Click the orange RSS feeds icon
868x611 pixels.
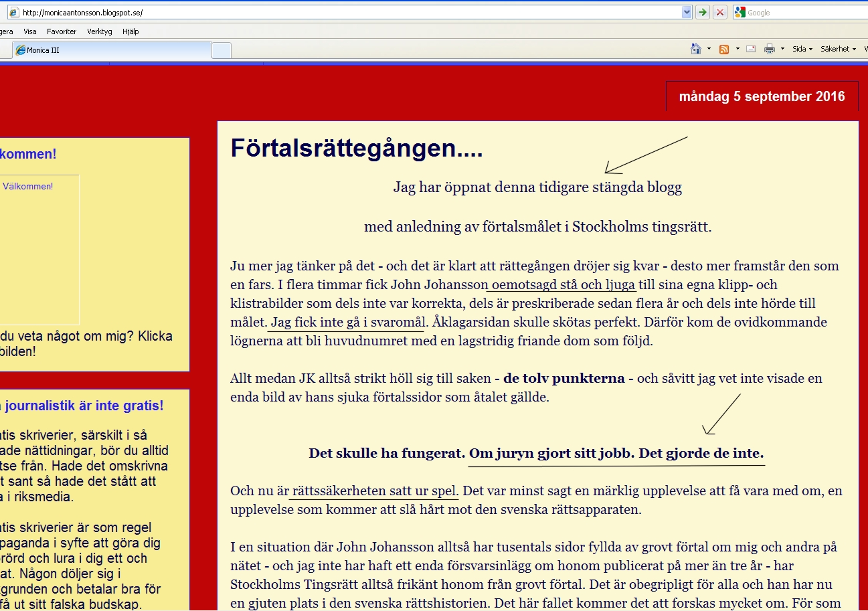click(724, 49)
